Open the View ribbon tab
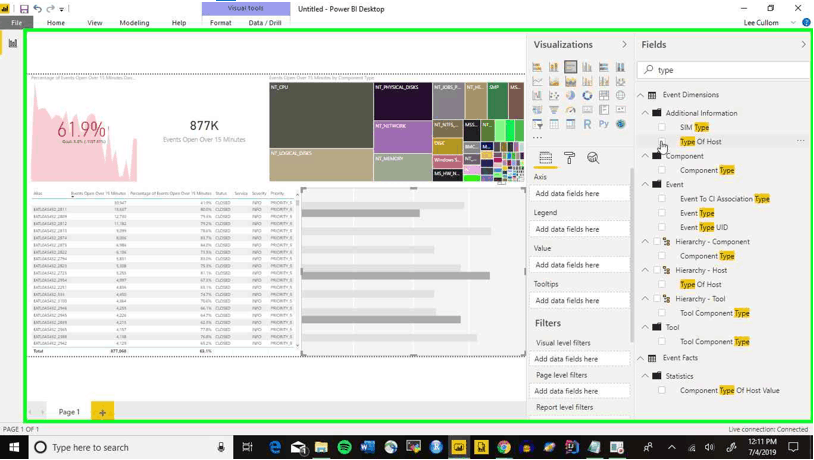This screenshot has height=460, width=814. (95, 23)
